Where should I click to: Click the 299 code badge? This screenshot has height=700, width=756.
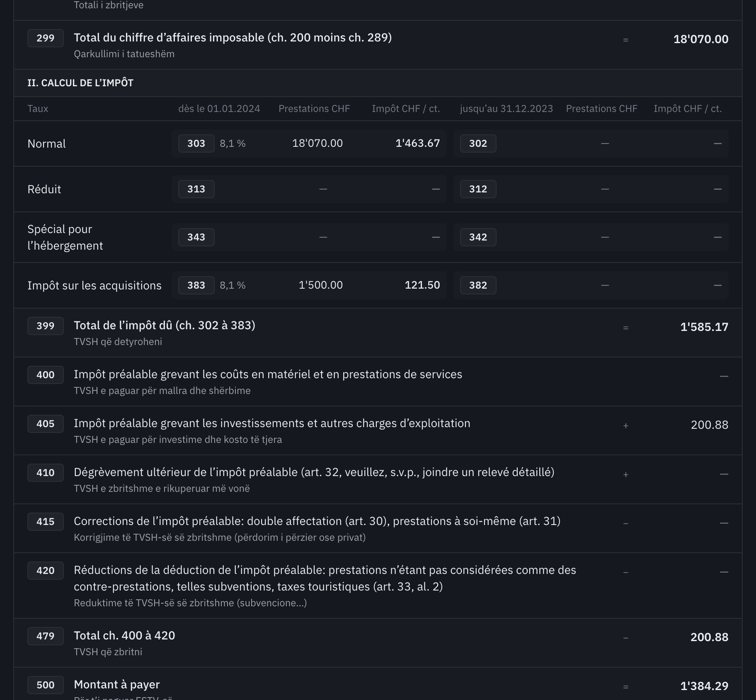tap(46, 38)
